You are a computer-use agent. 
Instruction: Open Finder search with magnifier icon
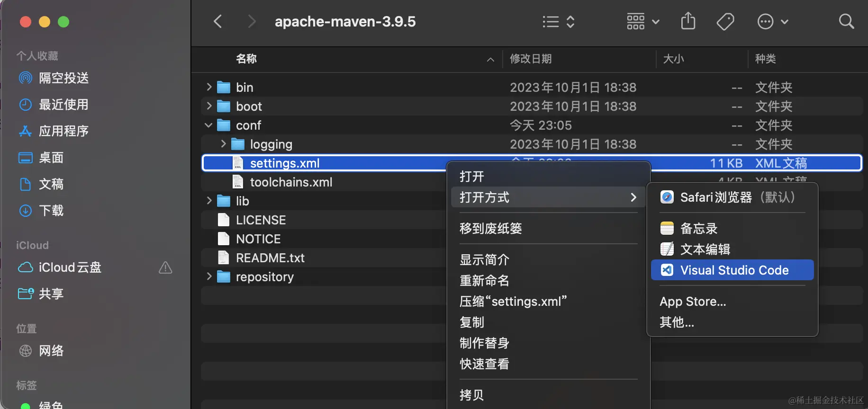[846, 21]
